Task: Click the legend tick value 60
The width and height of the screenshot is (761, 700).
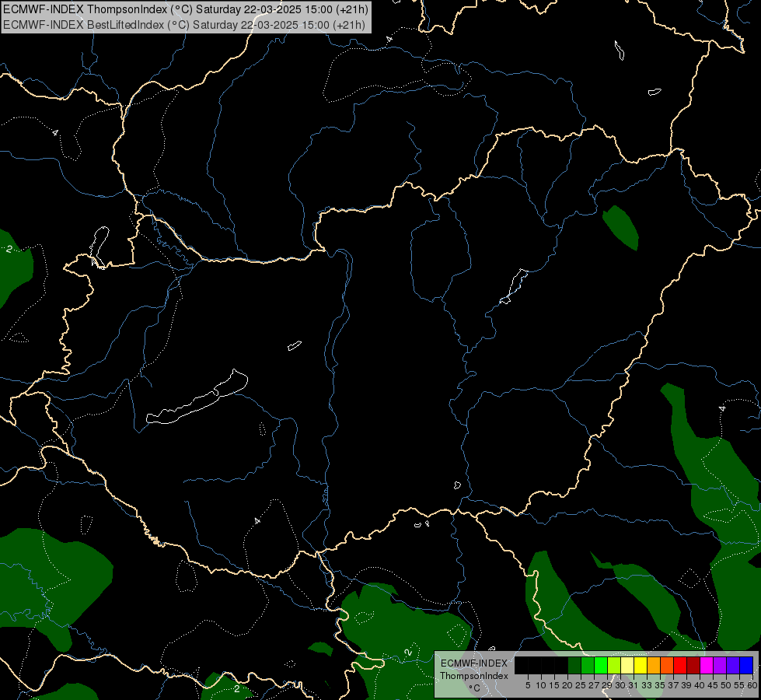Action: 752,685
